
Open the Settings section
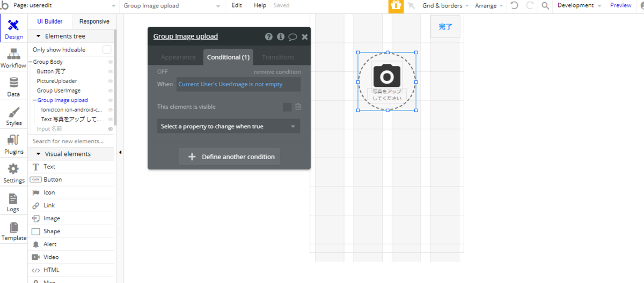(x=13, y=174)
